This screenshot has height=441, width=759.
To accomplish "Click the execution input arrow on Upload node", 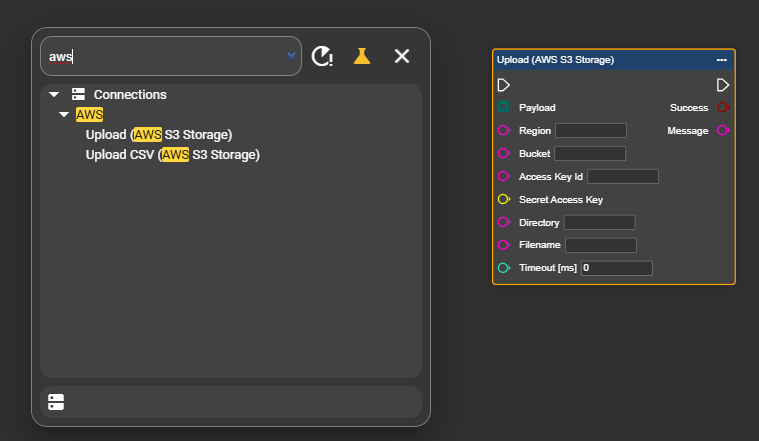I will click(504, 85).
